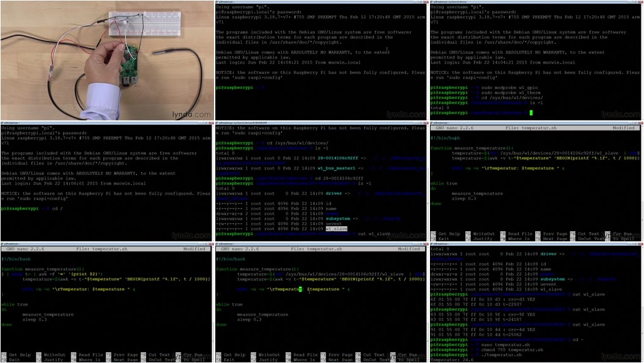Open the frame showing 'Temperatur: 24.6' output
The image size is (644, 363).
[536, 302]
